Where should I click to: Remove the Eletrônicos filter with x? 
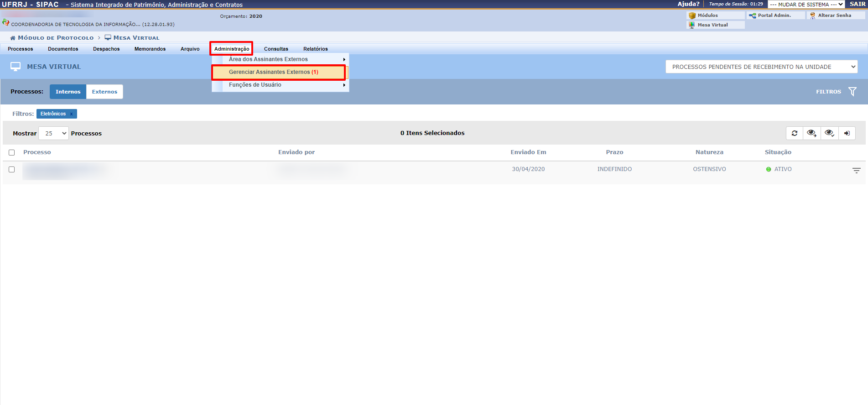point(71,114)
